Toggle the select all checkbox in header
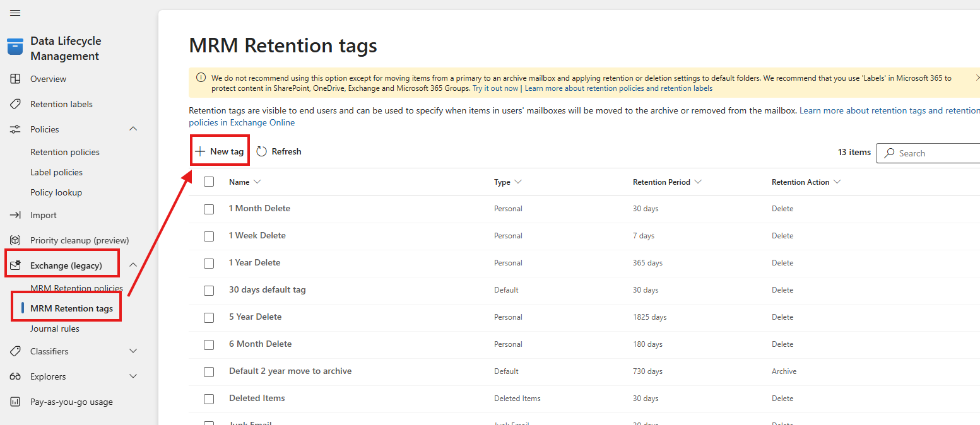The width and height of the screenshot is (980, 425). (x=209, y=182)
